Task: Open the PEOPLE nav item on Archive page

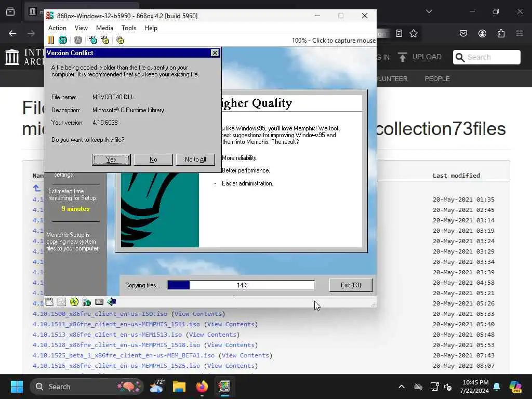Action: [x=437, y=79]
